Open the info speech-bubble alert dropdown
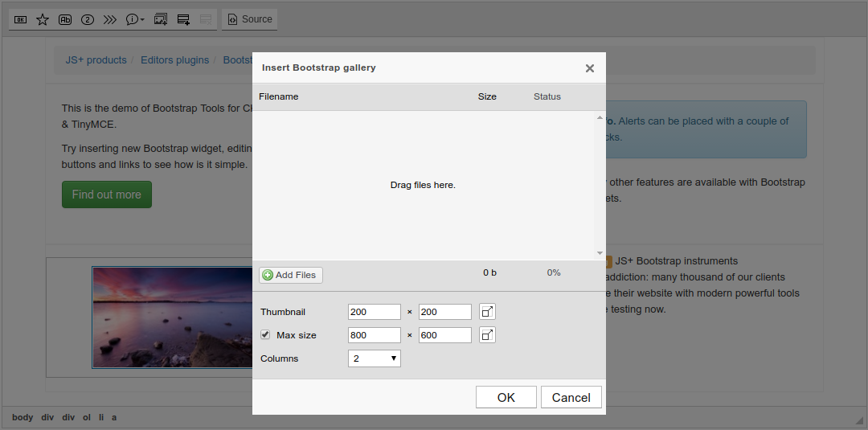 [135, 19]
